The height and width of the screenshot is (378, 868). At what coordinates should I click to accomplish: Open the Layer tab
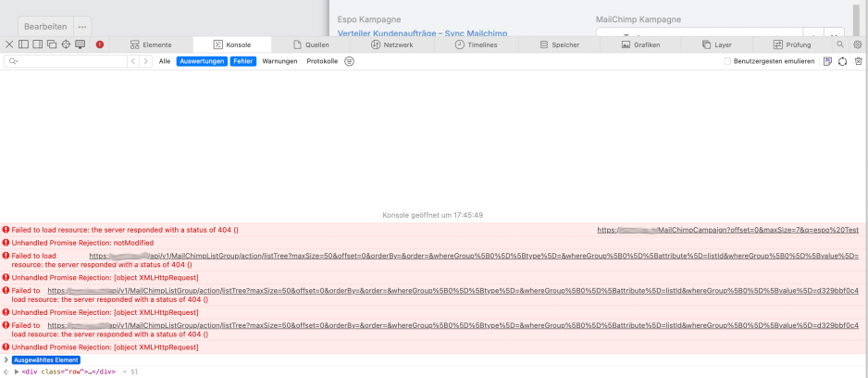[x=717, y=44]
